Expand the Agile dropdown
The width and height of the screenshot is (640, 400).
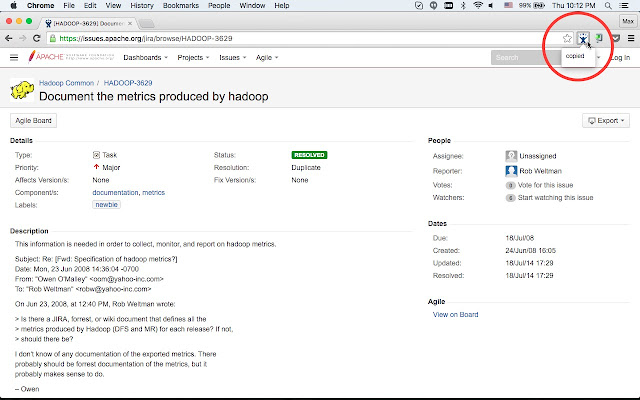(x=267, y=58)
